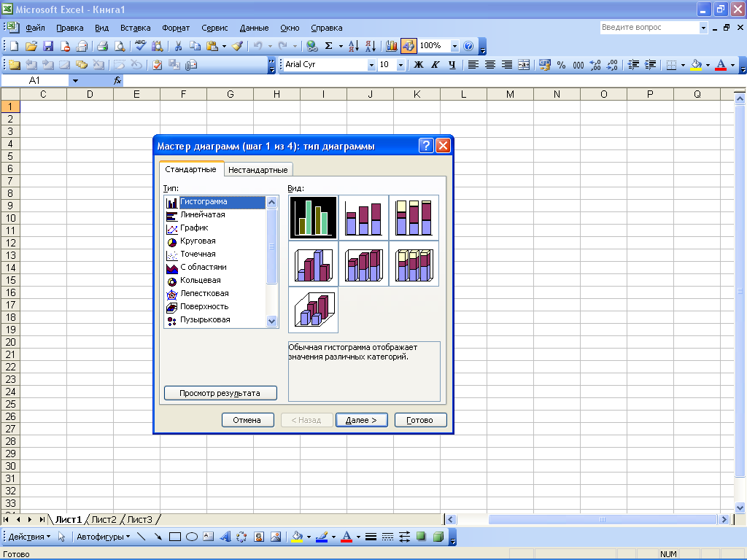This screenshot has height=560, width=747.
Task: Click the Введите вопрос help field
Action: (650, 28)
